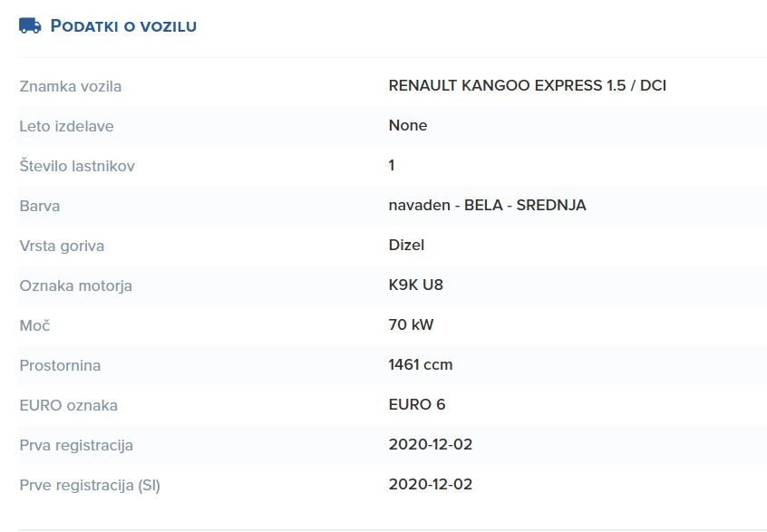Click the Moč label

click(x=34, y=325)
